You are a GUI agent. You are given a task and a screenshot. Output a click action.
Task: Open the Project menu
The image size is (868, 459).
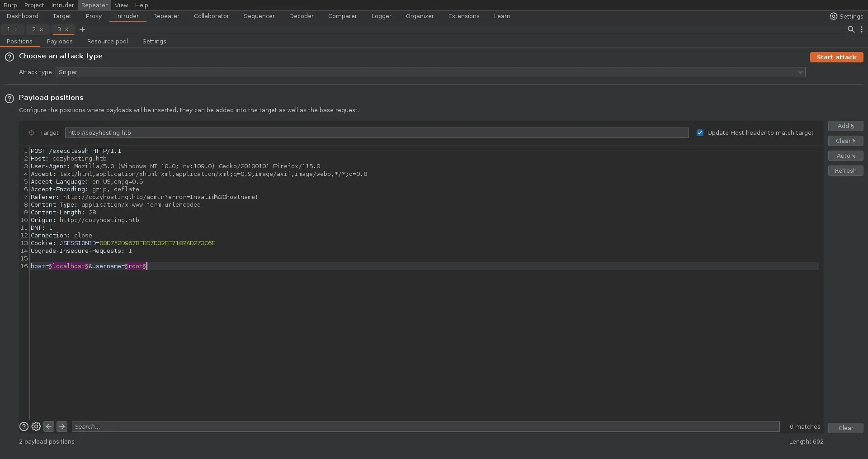click(34, 5)
